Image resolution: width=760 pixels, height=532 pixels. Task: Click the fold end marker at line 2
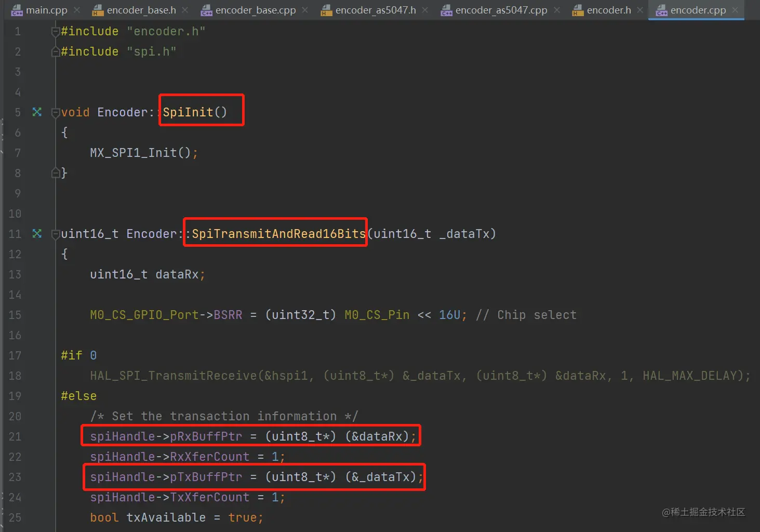point(56,52)
